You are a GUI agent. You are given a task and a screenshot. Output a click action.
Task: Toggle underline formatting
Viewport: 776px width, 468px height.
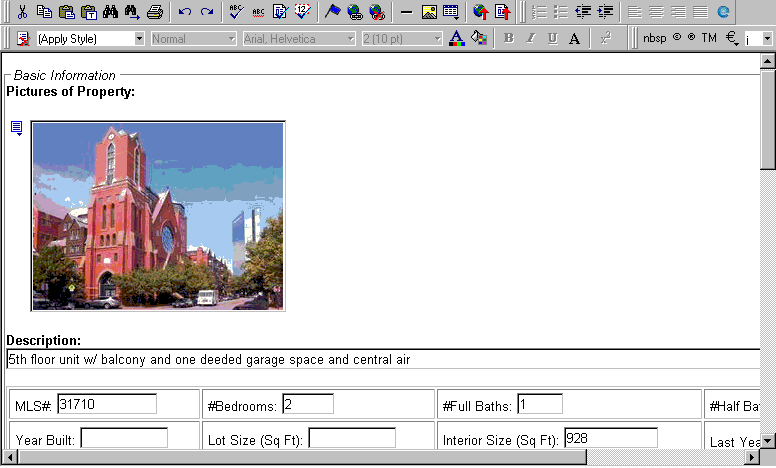tap(552, 38)
